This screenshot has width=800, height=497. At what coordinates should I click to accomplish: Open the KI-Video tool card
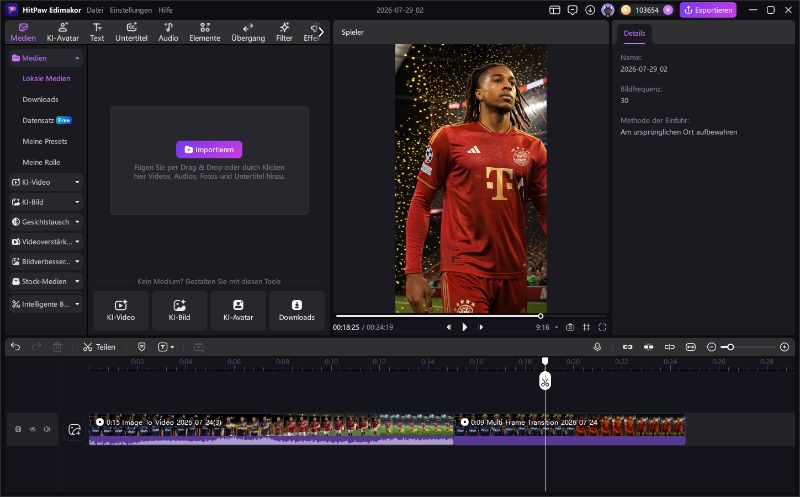(121, 310)
